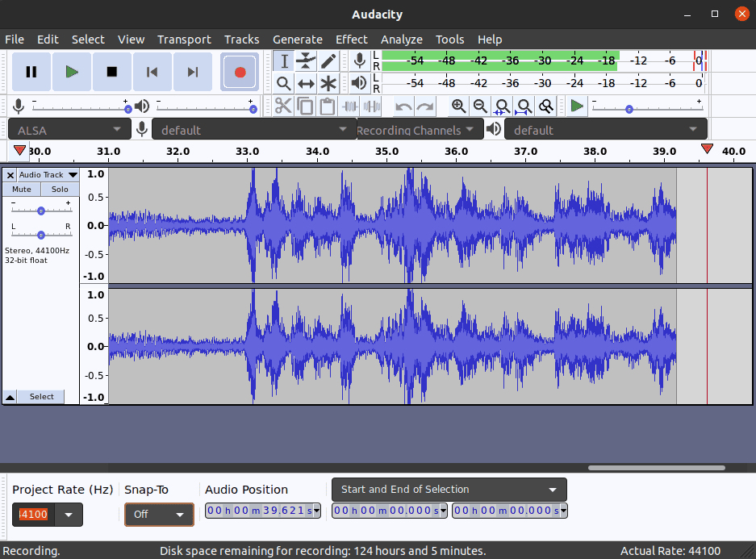
Task: Open the Generate menu
Action: coord(297,40)
